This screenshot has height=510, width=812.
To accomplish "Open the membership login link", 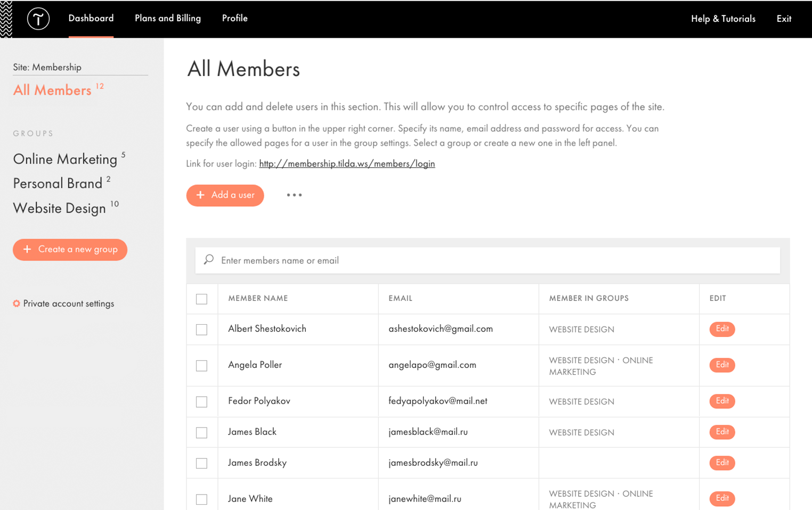I will coord(347,164).
